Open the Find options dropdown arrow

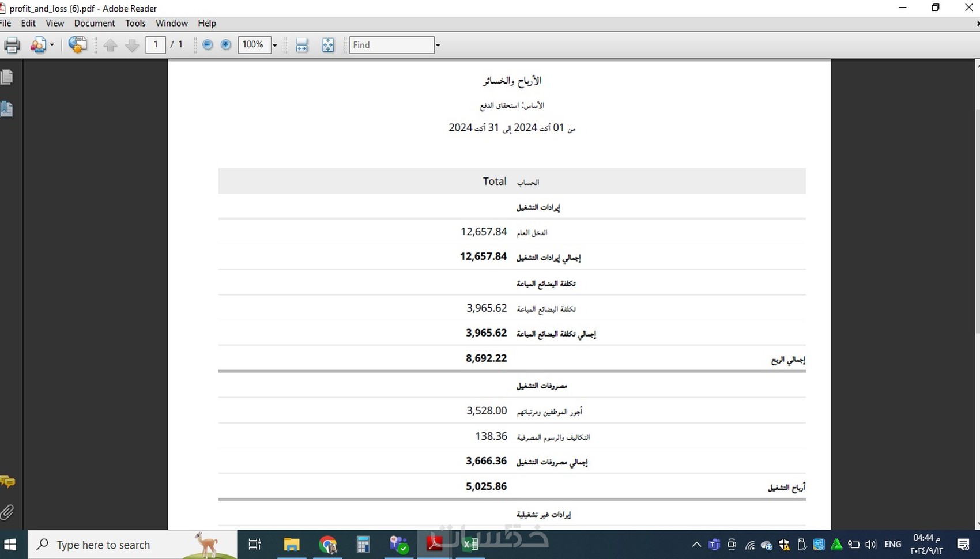click(438, 45)
